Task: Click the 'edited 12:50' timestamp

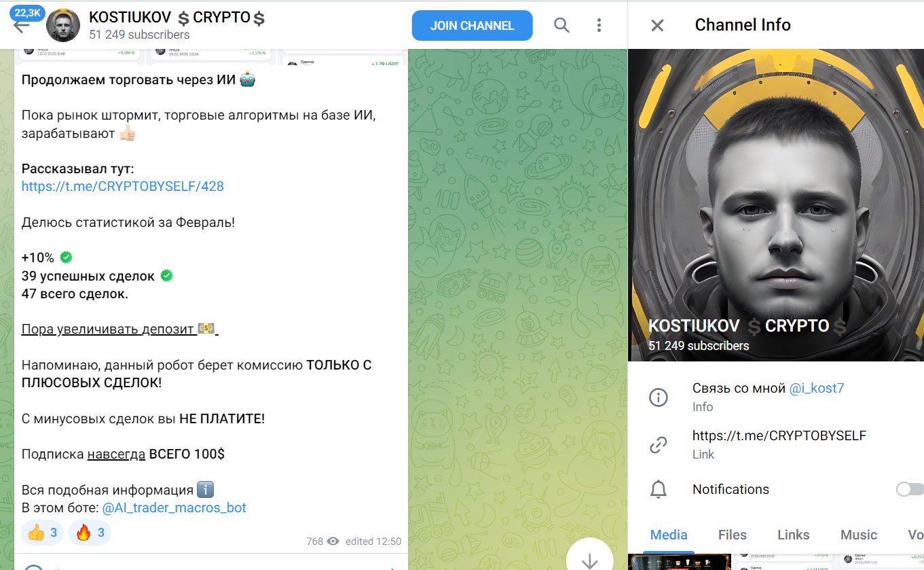Action: (373, 541)
